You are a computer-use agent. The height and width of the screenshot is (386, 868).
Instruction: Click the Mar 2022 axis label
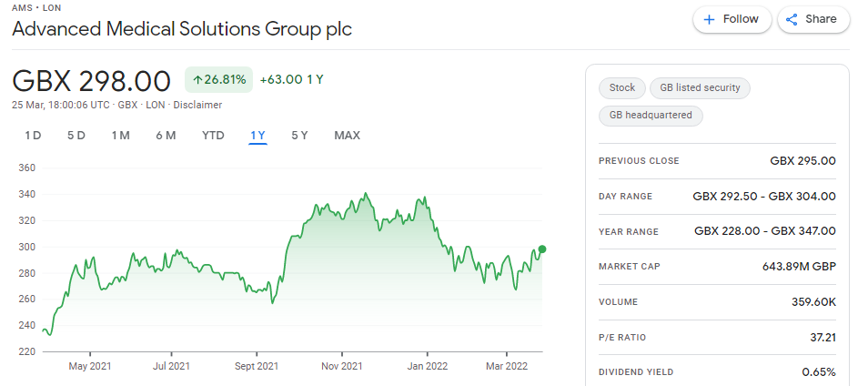pyautogui.click(x=507, y=366)
